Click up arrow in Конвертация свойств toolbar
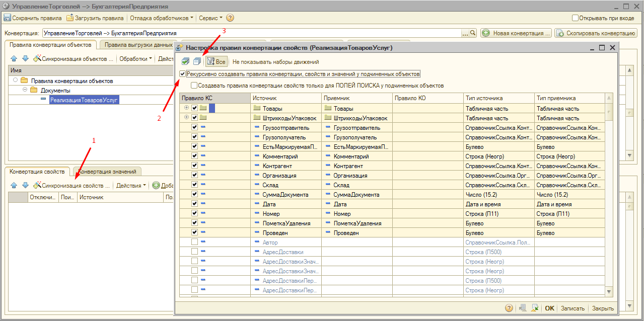Screen dimensions: 644x321 [x=14, y=185]
